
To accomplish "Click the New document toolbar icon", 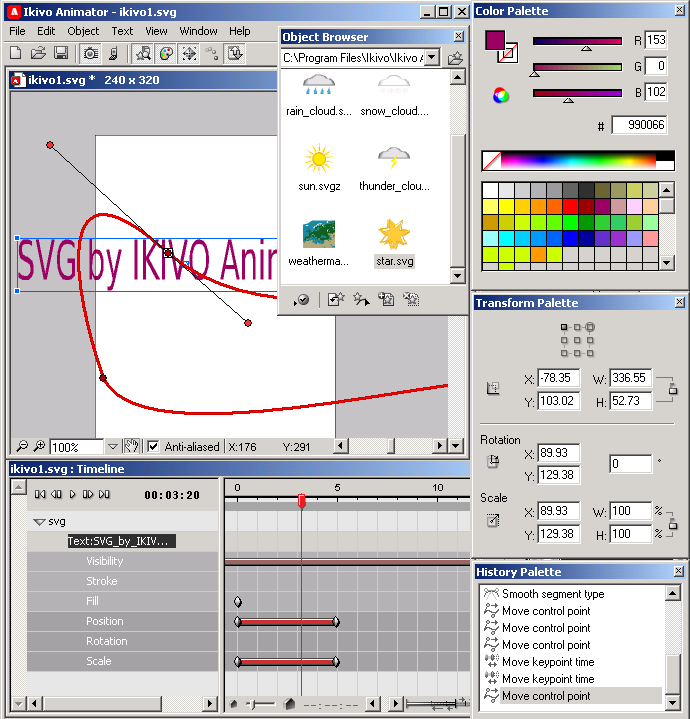I will click(16, 53).
